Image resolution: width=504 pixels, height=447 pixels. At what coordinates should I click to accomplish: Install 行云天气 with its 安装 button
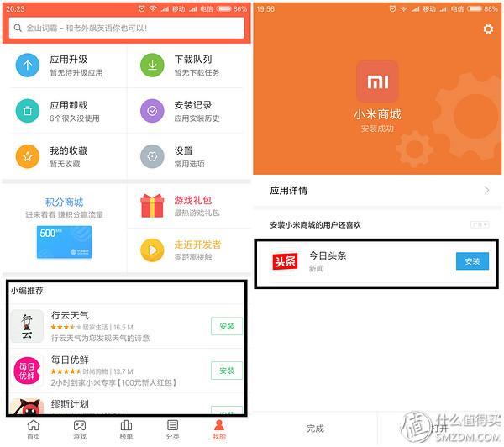227,326
